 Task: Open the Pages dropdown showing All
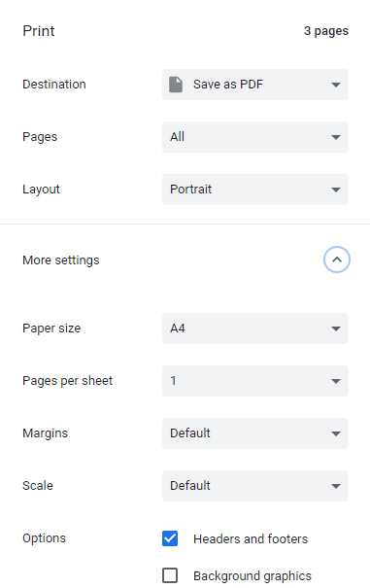tap(255, 137)
